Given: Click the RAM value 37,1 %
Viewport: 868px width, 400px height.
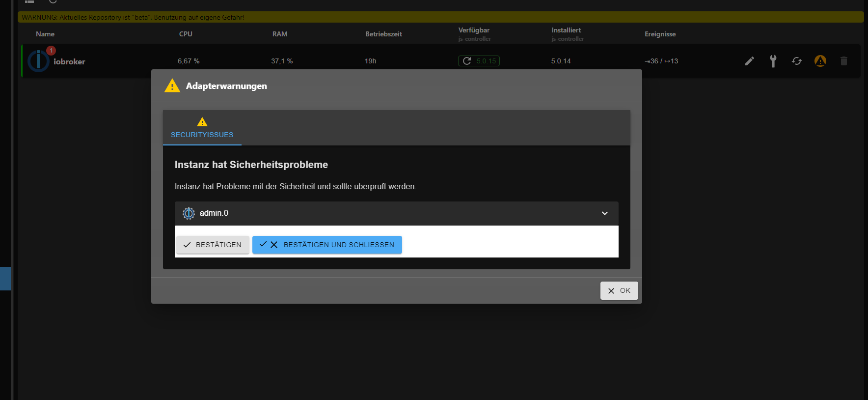Looking at the screenshot, I should pyautogui.click(x=282, y=61).
